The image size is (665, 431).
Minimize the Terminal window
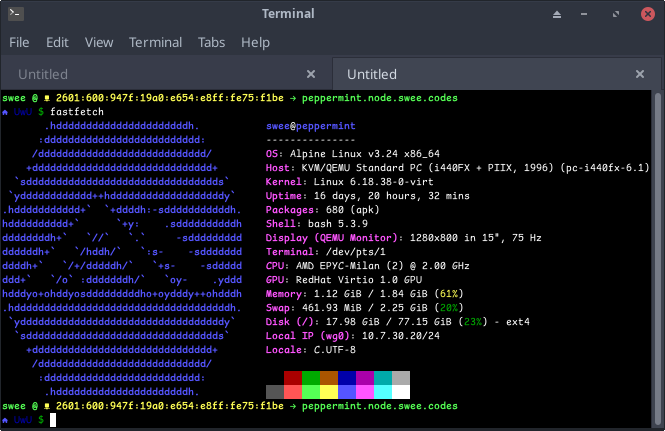[x=584, y=14]
